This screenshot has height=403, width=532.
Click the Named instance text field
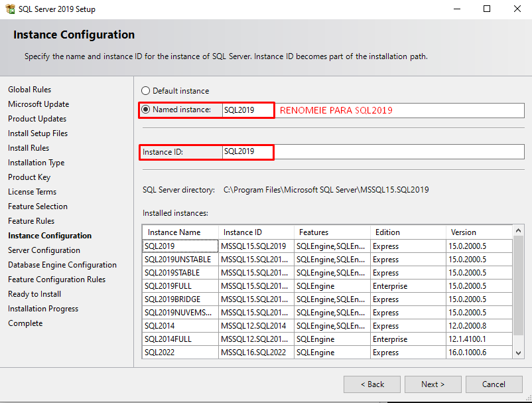tap(373, 110)
